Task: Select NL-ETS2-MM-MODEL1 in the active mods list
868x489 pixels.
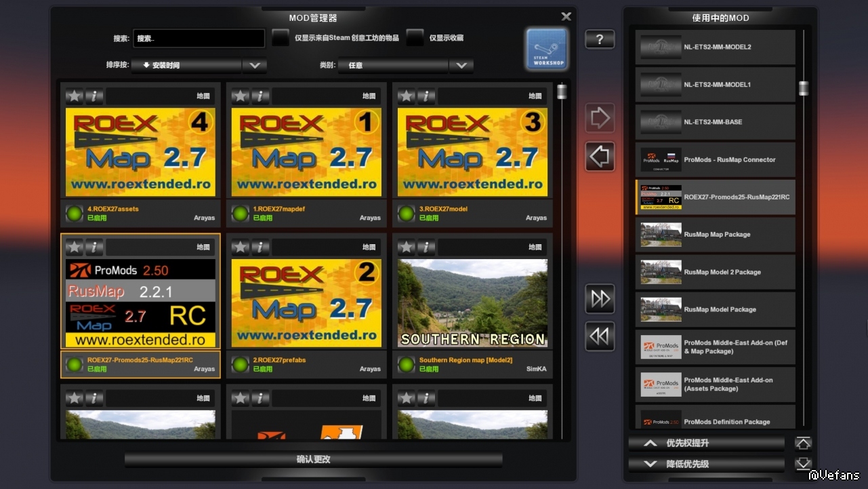Action: [715, 85]
